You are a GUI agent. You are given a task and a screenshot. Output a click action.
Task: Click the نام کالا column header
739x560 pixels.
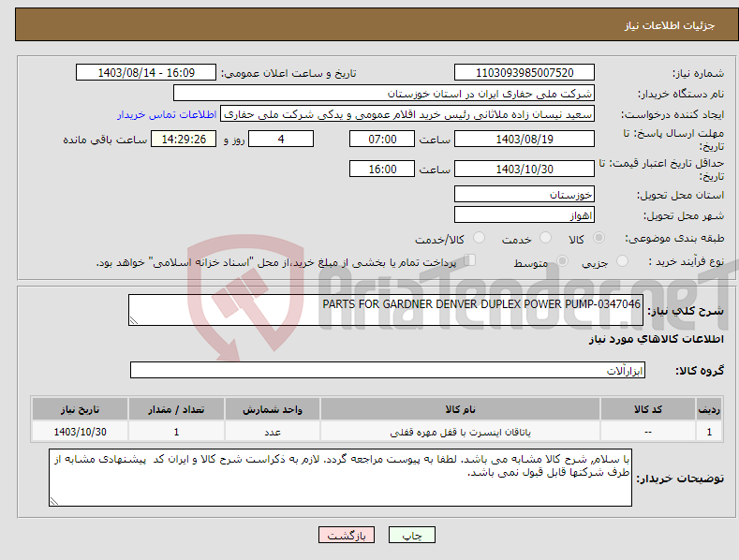click(460, 409)
